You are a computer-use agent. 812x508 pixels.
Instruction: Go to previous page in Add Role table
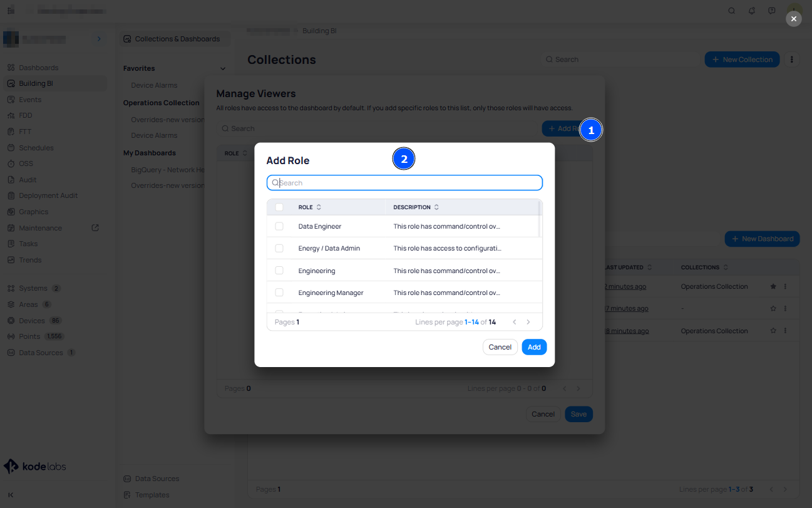pyautogui.click(x=515, y=322)
